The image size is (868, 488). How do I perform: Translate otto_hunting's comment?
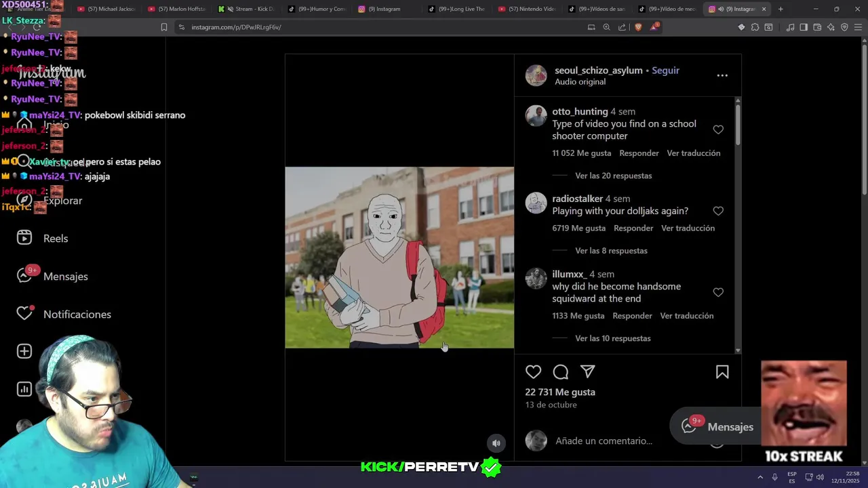pyautogui.click(x=693, y=153)
